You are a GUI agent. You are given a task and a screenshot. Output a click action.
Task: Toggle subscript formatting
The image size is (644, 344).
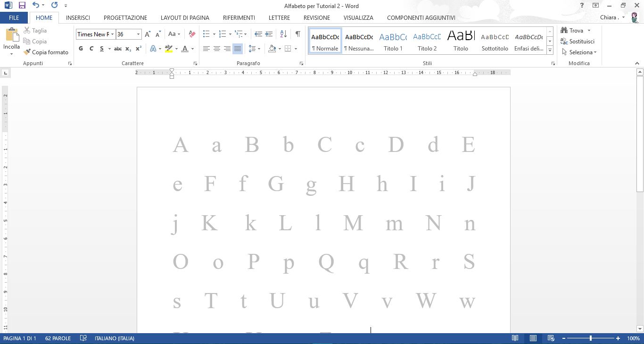[x=128, y=49]
